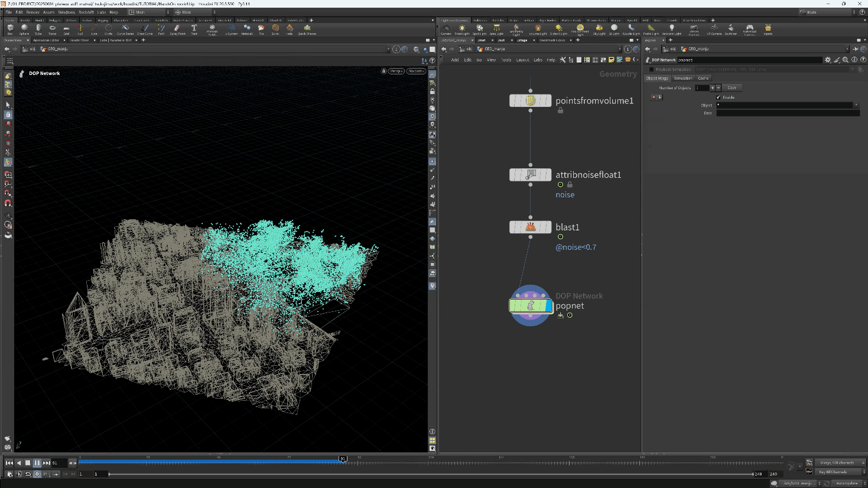Enable the Playback Simulation checkbox
Image resolution: width=868 pixels, height=488 pixels.
click(652, 69)
